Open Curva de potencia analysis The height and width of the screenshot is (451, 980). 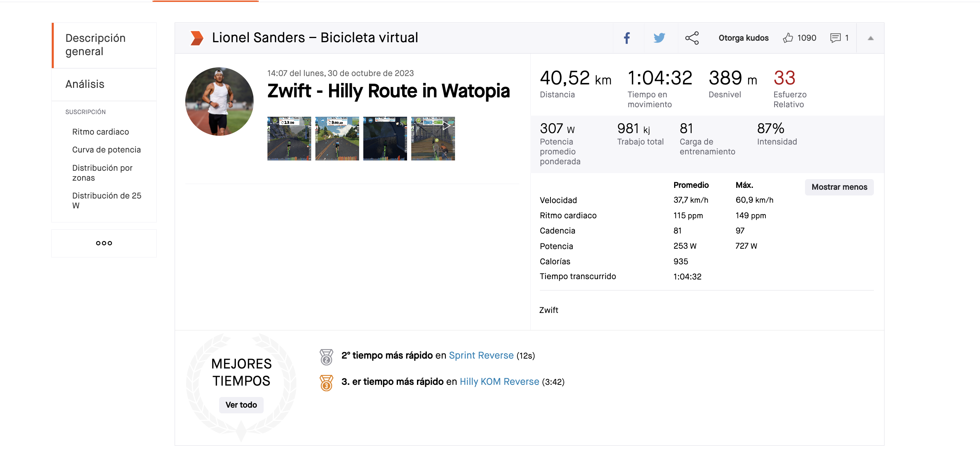click(x=106, y=150)
